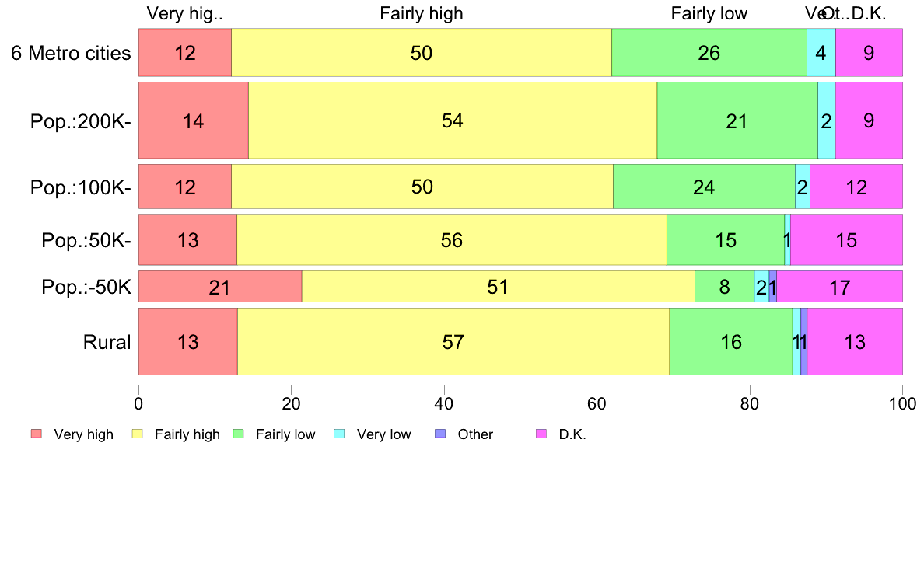This screenshot has width=924, height=572.
Task: Click the magenta 17 D.K. segment
Action: 839,287
